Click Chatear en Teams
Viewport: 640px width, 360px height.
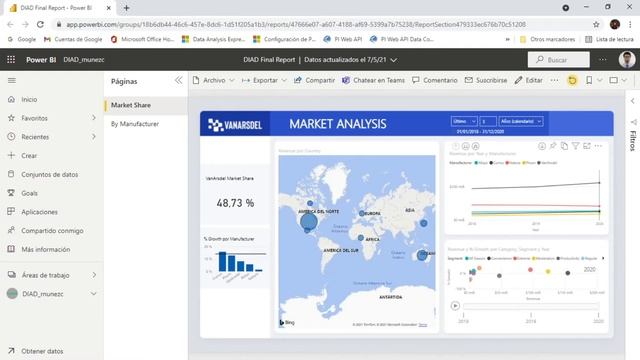click(373, 80)
